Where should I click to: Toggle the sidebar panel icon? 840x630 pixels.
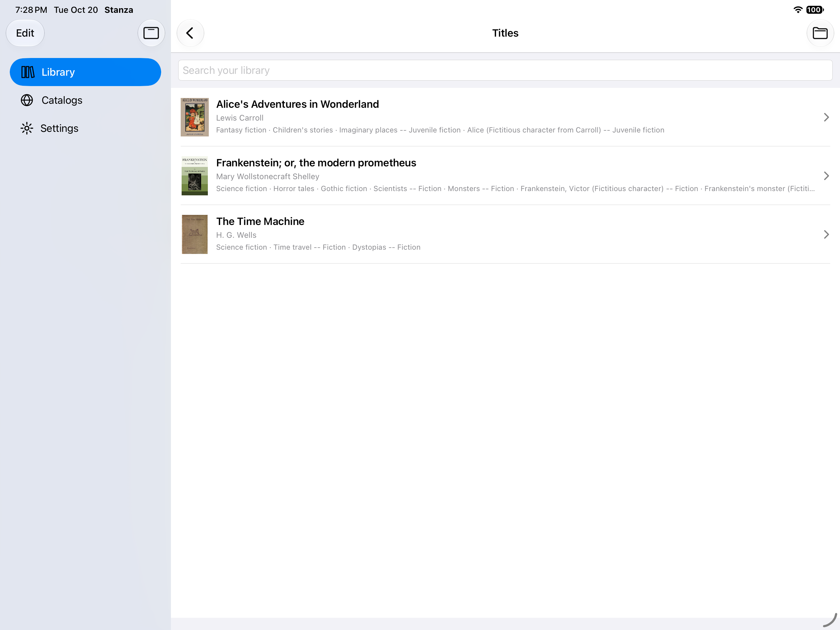pyautogui.click(x=151, y=33)
